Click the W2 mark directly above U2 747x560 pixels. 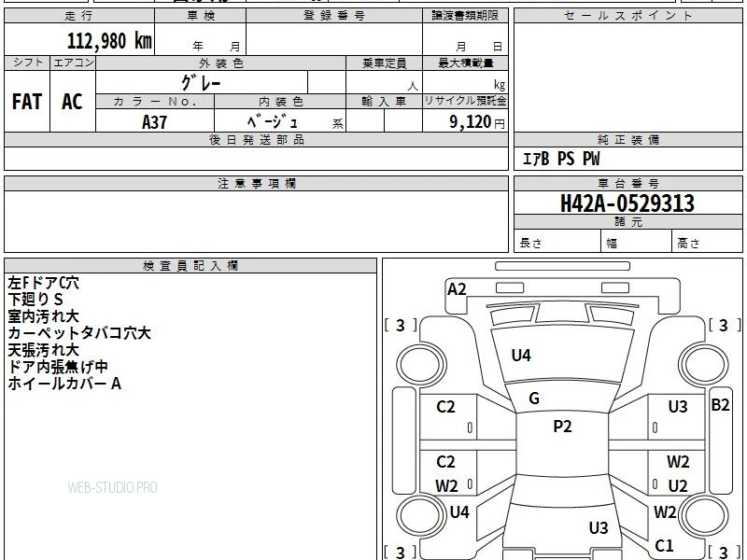click(x=678, y=462)
